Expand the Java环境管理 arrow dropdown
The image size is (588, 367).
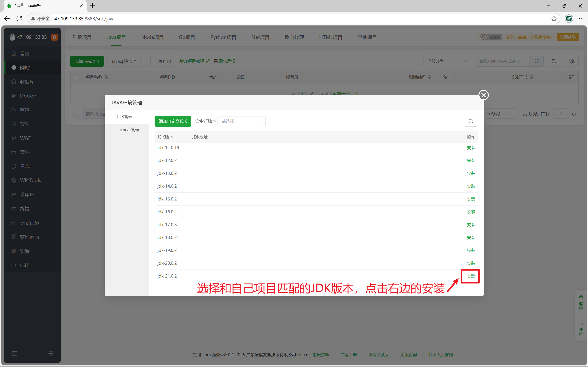[145, 61]
